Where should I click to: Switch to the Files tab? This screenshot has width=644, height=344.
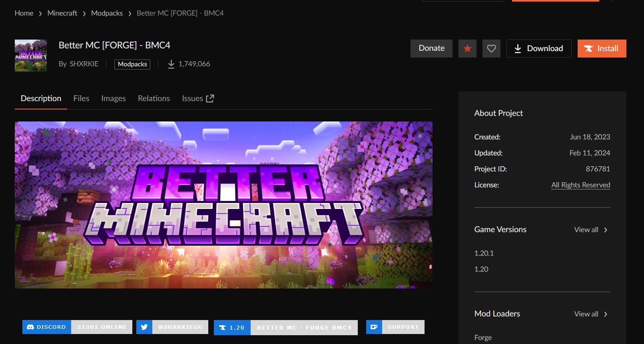coord(81,98)
